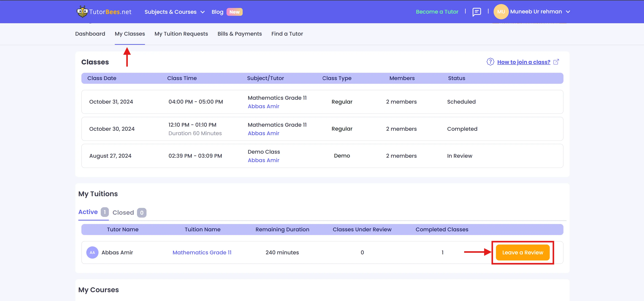644x301 pixels.
Task: Open Abbas Amir tutor link in Demo Class row
Action: tap(263, 160)
